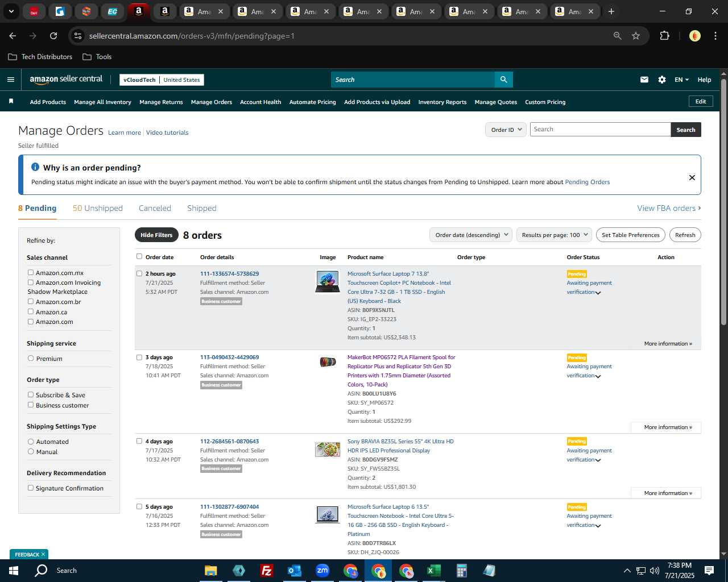Viewport: 728px width, 582px height.
Task: Open Account Health menu item
Action: click(x=260, y=102)
